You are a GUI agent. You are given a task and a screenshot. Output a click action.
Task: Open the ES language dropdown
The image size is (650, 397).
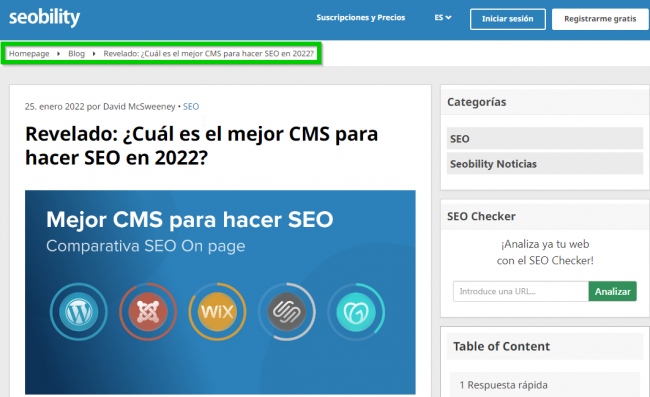click(x=443, y=17)
